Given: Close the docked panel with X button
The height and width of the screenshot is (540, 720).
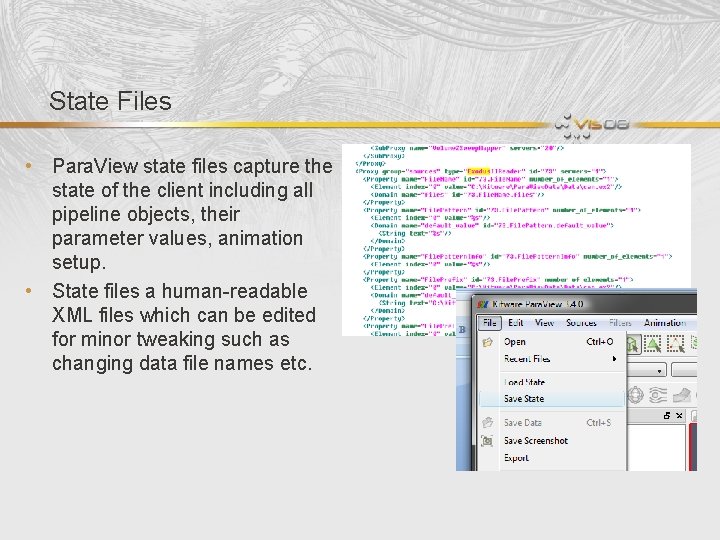Looking at the screenshot, I should (680, 416).
